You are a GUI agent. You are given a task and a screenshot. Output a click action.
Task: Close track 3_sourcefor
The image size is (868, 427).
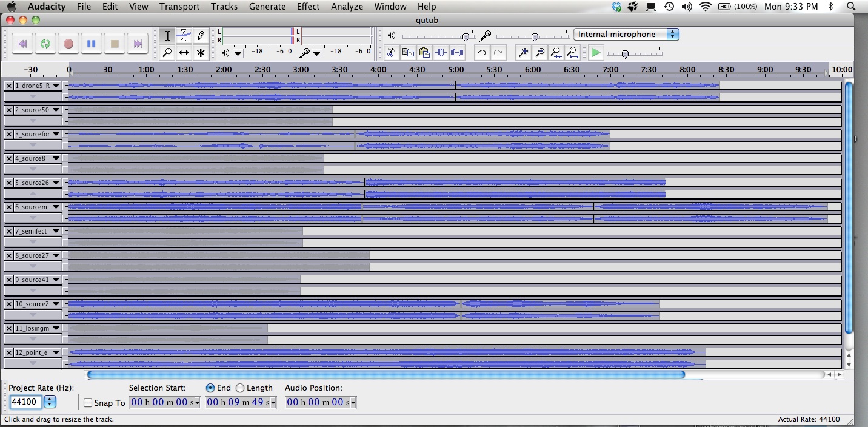click(x=8, y=134)
